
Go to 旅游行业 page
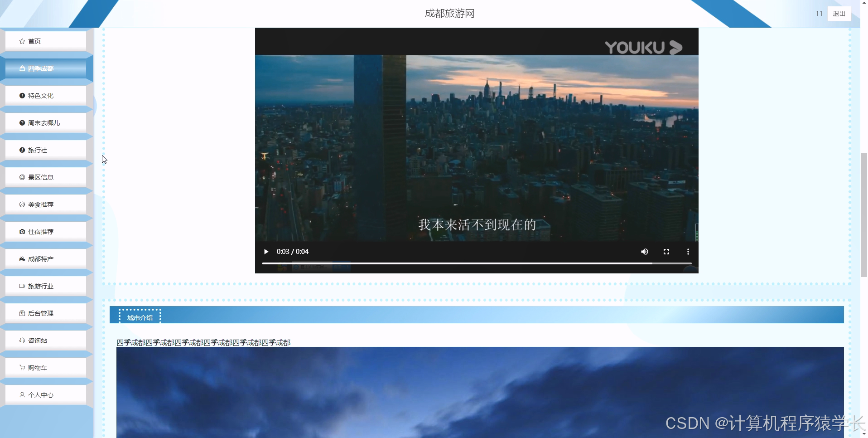click(x=45, y=286)
